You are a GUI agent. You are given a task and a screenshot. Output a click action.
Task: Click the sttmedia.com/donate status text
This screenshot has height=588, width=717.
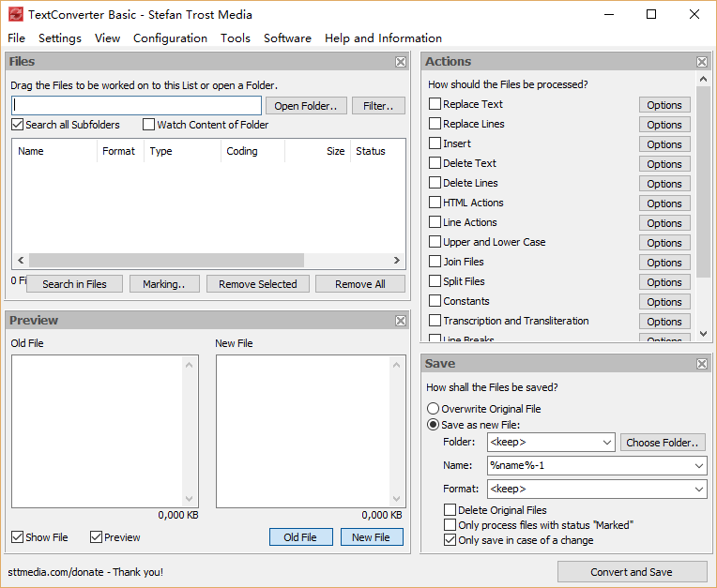pyautogui.click(x=85, y=571)
